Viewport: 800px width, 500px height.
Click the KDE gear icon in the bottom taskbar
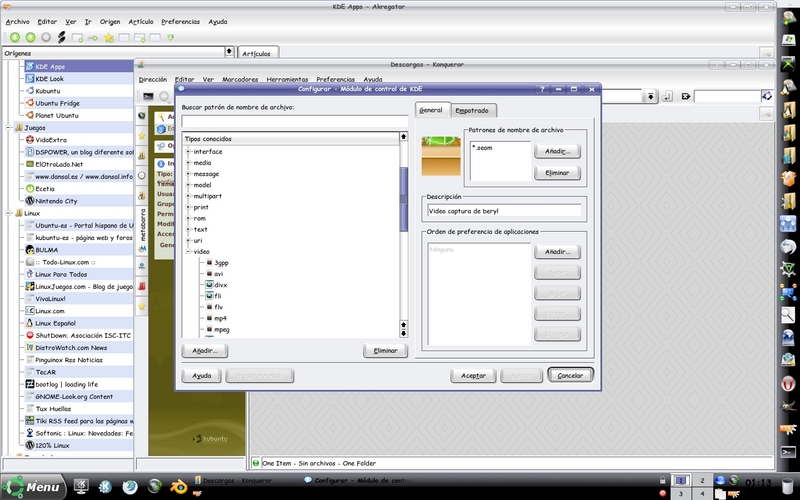tap(105, 486)
